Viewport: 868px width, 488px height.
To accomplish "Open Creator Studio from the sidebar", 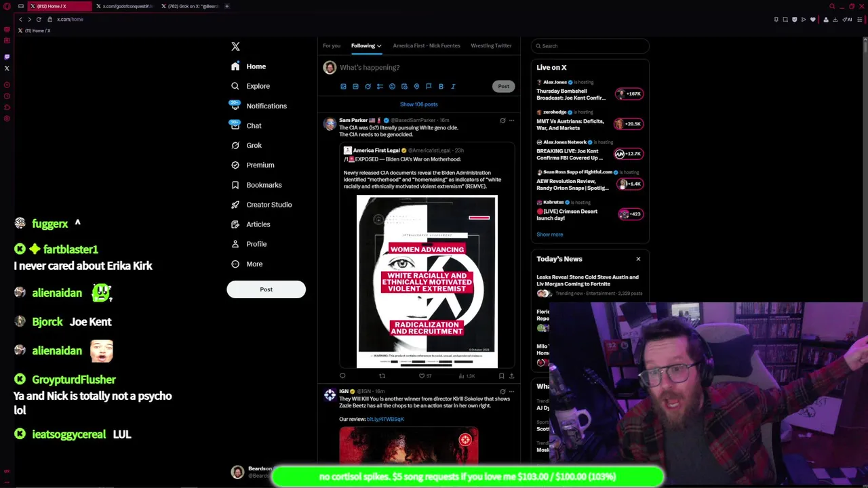I will pos(261,204).
